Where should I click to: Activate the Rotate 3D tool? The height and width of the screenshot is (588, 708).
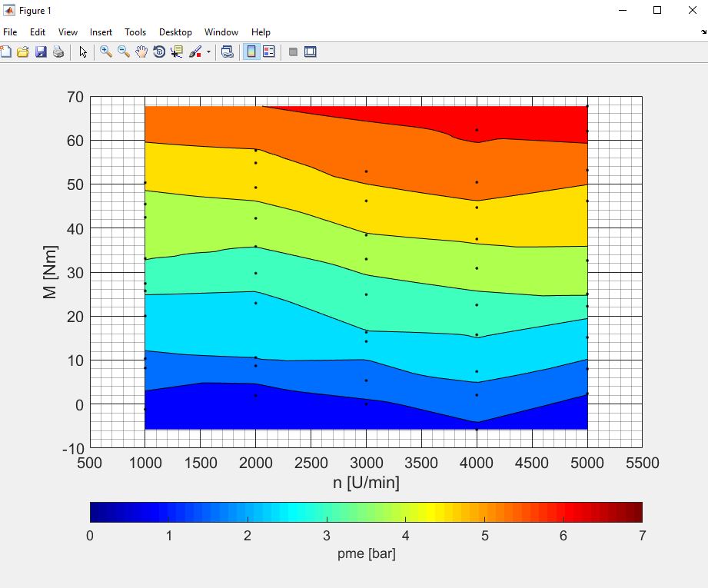coord(159,52)
